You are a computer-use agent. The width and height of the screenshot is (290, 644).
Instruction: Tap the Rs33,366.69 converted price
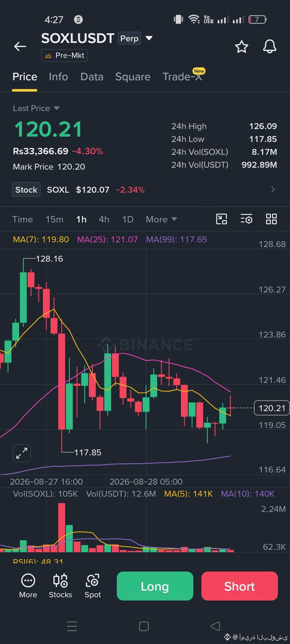pyautogui.click(x=41, y=151)
